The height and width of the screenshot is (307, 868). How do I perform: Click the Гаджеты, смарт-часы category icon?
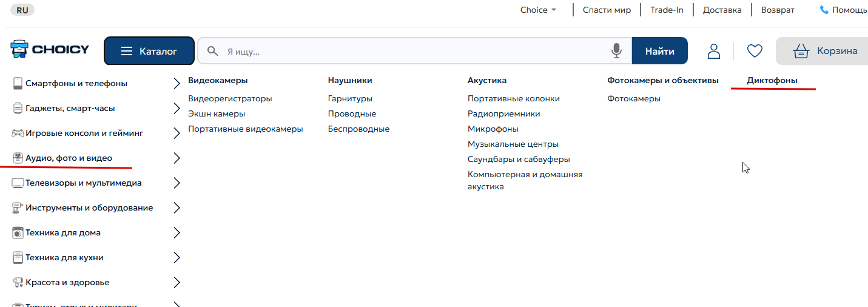(x=18, y=109)
